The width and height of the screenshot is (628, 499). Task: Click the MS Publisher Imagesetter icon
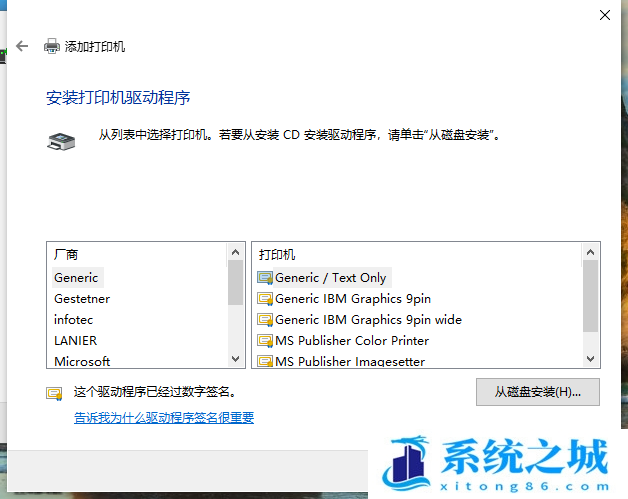pyautogui.click(x=265, y=361)
